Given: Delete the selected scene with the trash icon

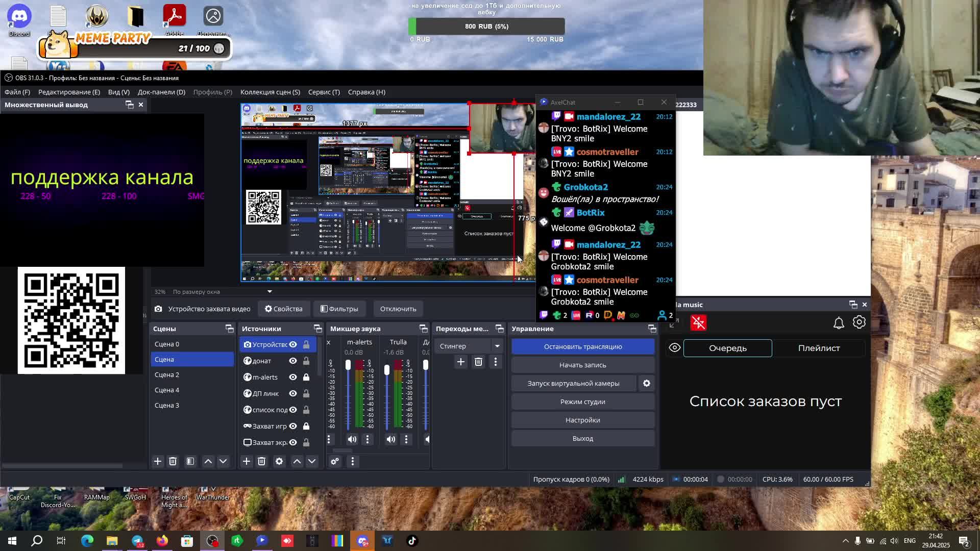Looking at the screenshot, I should (x=173, y=461).
